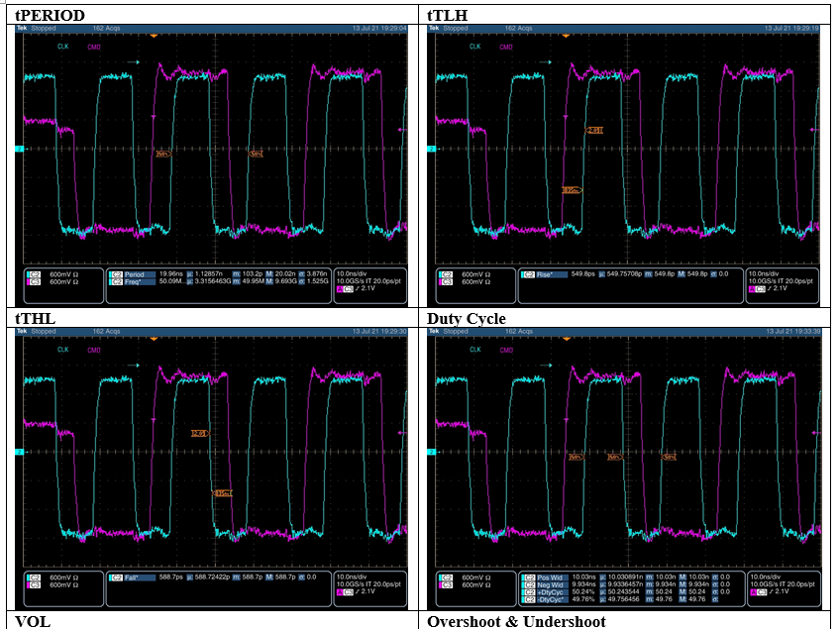Image resolution: width=840 pixels, height=629 pixels.
Task: Click the 10.0ns/div timebase readout in tPERIOD capture
Action: 352,273
